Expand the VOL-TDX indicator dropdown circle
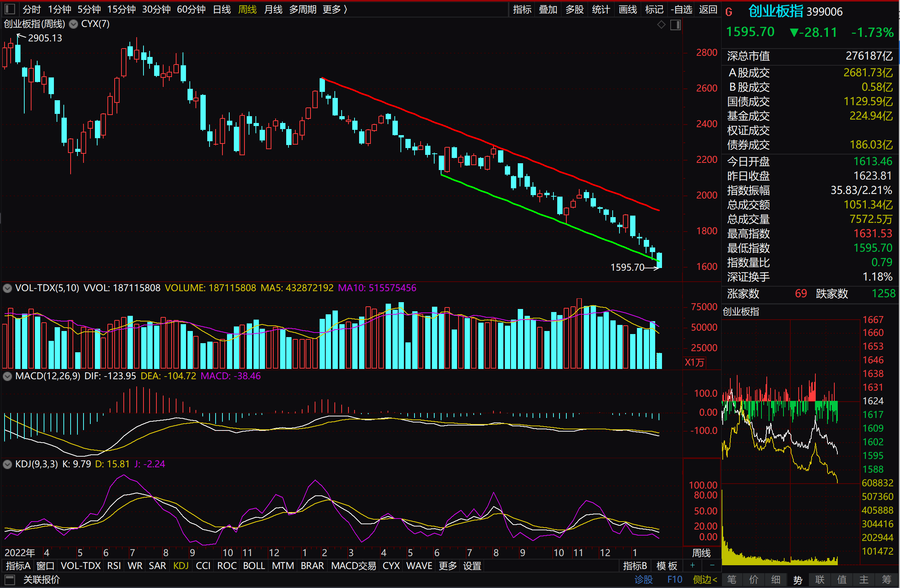Image resolution: width=900 pixels, height=588 pixels. click(7, 288)
